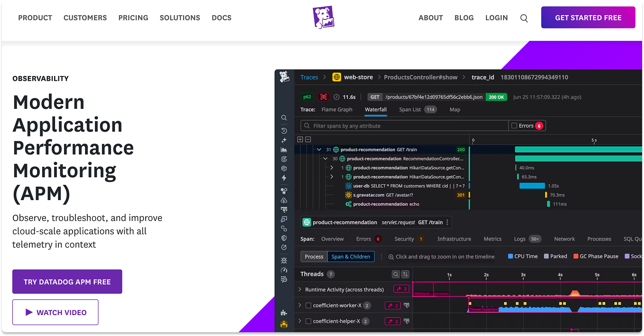Open the span Security tab
The width and height of the screenshot is (644, 336).
410,239
